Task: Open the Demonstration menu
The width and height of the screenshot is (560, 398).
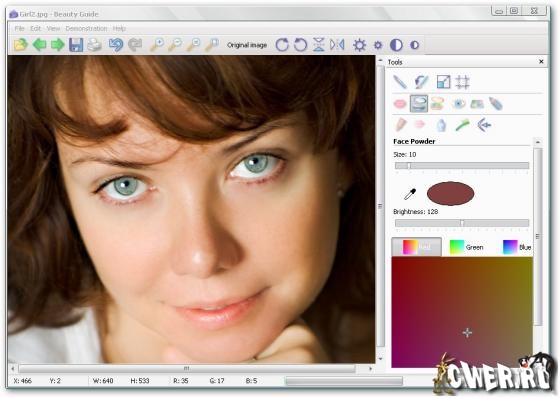Action: tap(86, 28)
